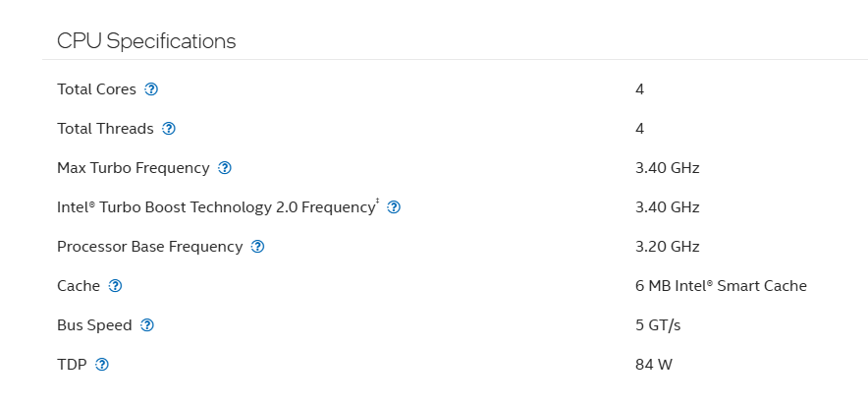The height and width of the screenshot is (406, 868).
Task: Click the question mark next to Bus Speed
Action: point(147,325)
